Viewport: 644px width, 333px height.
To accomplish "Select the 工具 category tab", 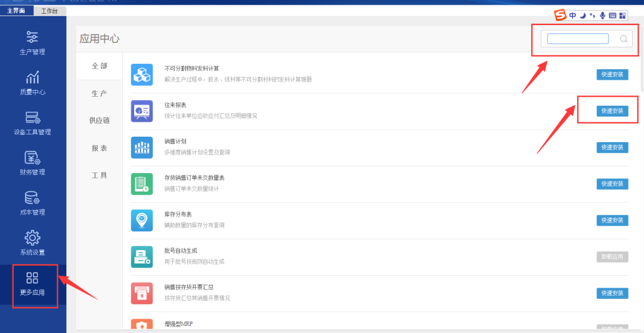I will 99,175.
